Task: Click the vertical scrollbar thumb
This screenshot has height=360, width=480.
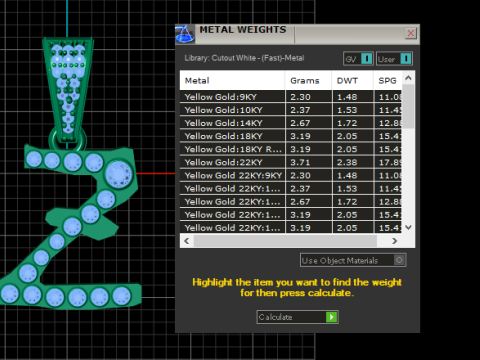Action: (408, 106)
